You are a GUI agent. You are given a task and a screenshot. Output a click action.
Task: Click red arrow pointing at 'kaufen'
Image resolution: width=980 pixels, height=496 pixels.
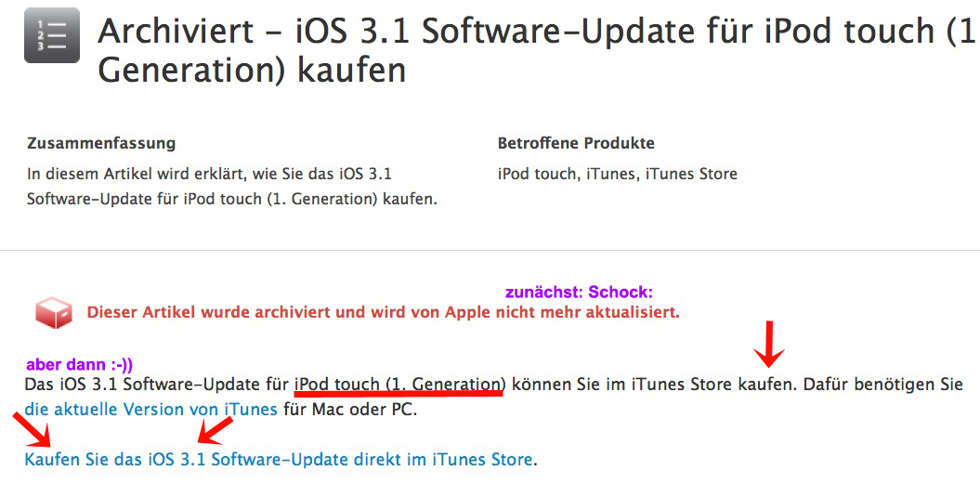[769, 345]
